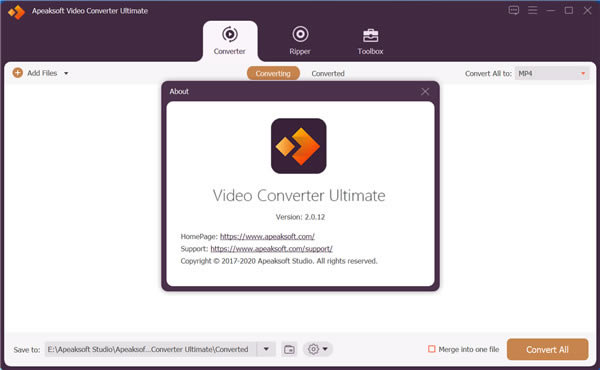Open the hamburger menu icon
This screenshot has height=370, width=600.
pos(533,10)
